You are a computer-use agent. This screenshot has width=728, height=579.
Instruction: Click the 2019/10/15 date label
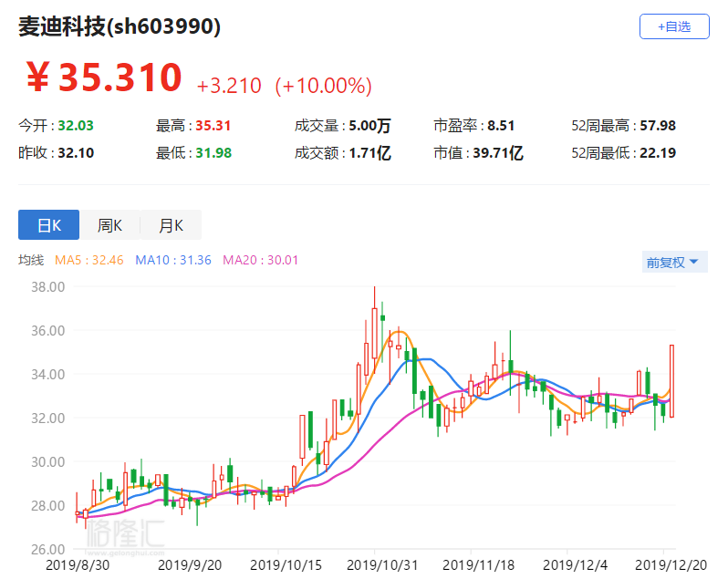click(x=286, y=565)
